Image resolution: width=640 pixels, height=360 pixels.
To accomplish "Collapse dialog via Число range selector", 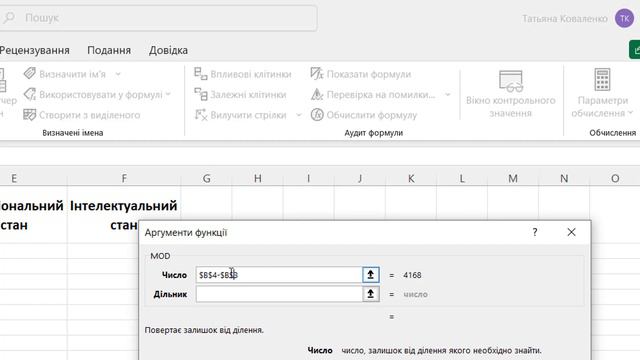I will 371,275.
